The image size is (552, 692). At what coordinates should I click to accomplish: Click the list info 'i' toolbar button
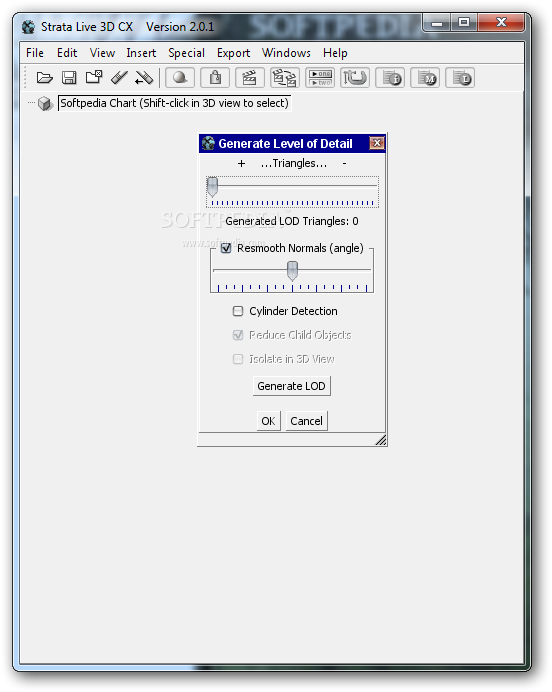pyautogui.click(x=390, y=78)
